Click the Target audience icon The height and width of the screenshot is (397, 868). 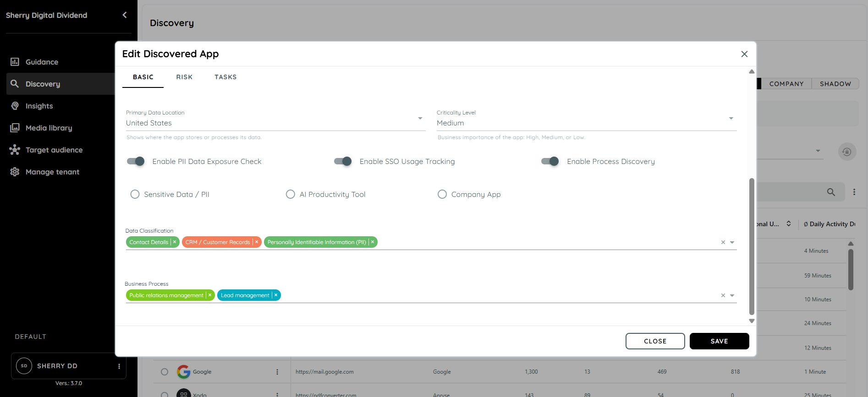pyautogui.click(x=15, y=150)
